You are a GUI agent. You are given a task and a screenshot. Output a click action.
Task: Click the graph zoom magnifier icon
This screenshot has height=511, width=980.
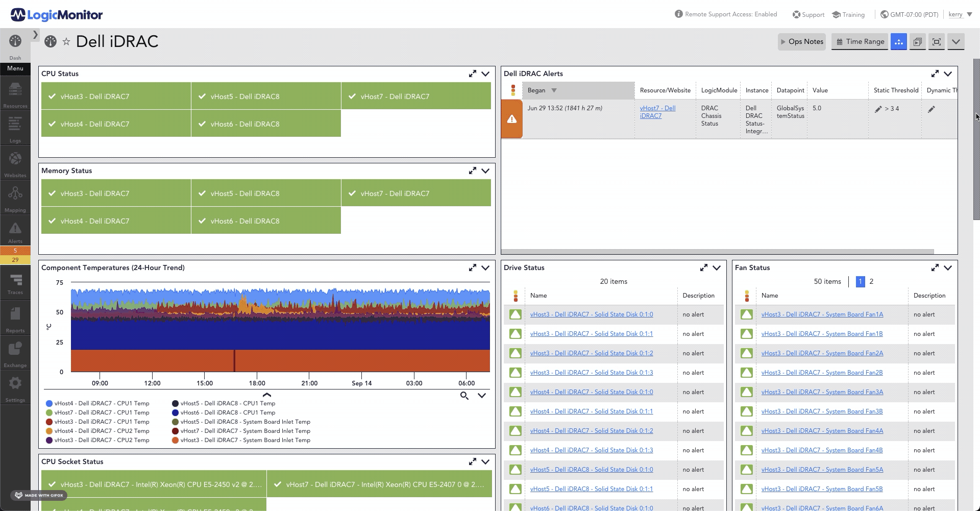[464, 396]
